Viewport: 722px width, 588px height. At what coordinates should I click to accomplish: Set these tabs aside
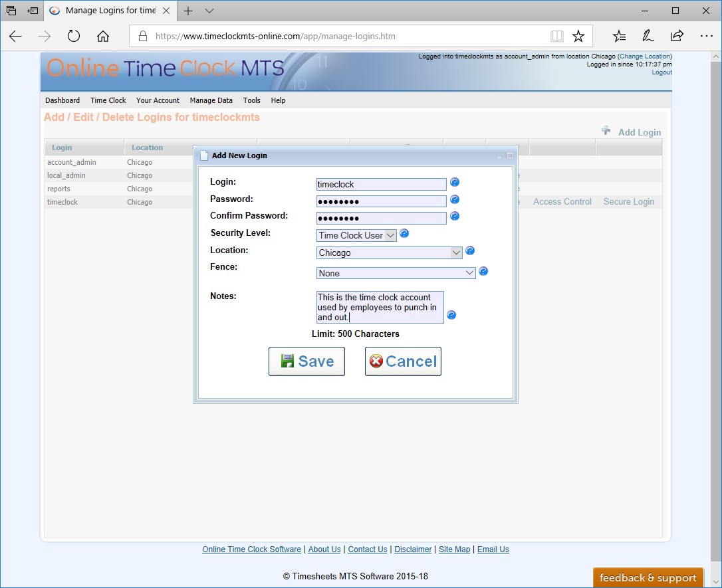tap(33, 11)
